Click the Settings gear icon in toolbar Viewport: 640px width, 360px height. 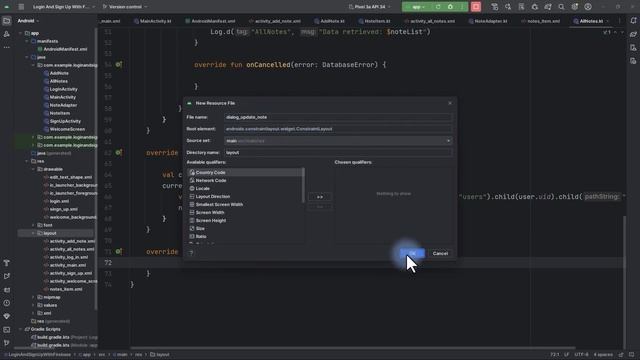575,7
